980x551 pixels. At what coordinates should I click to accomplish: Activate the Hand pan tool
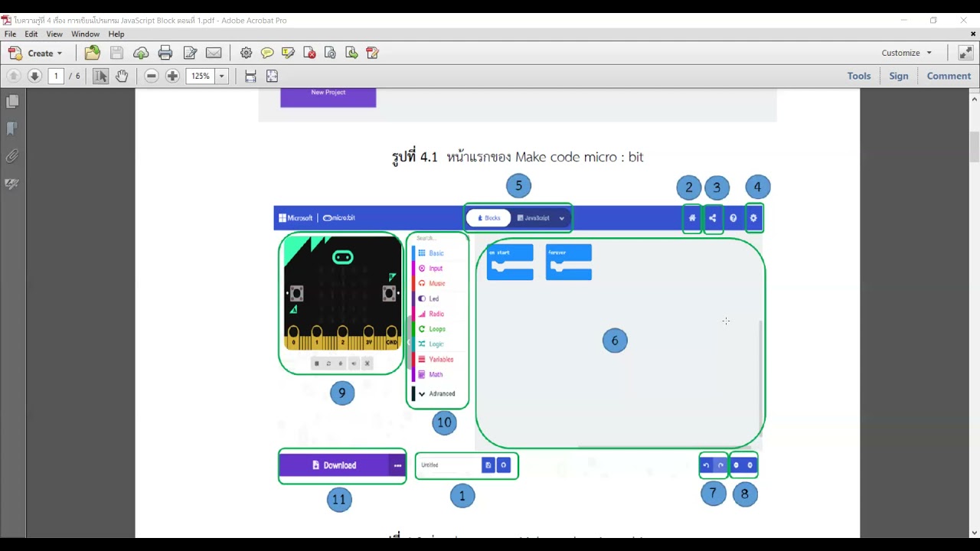pyautogui.click(x=122, y=76)
